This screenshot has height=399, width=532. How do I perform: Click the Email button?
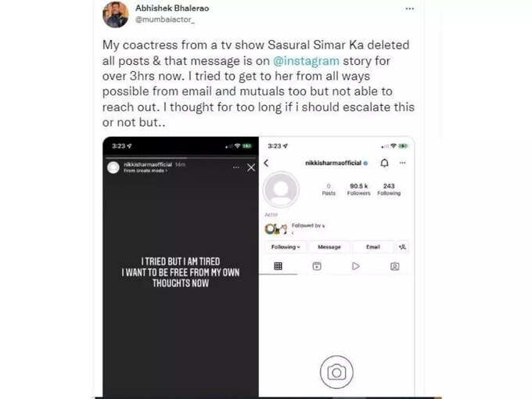click(x=373, y=247)
